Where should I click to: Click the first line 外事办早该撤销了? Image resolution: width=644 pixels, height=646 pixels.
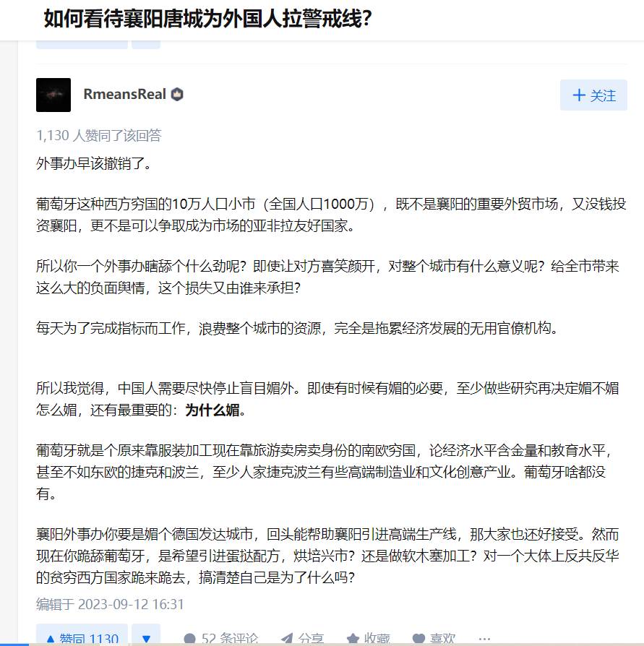click(94, 163)
